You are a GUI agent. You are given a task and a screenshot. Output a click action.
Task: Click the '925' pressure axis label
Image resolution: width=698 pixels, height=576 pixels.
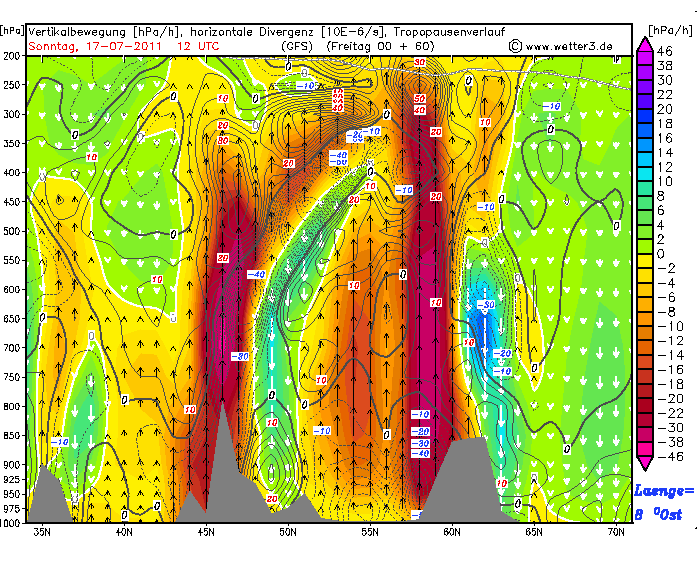pyautogui.click(x=12, y=479)
